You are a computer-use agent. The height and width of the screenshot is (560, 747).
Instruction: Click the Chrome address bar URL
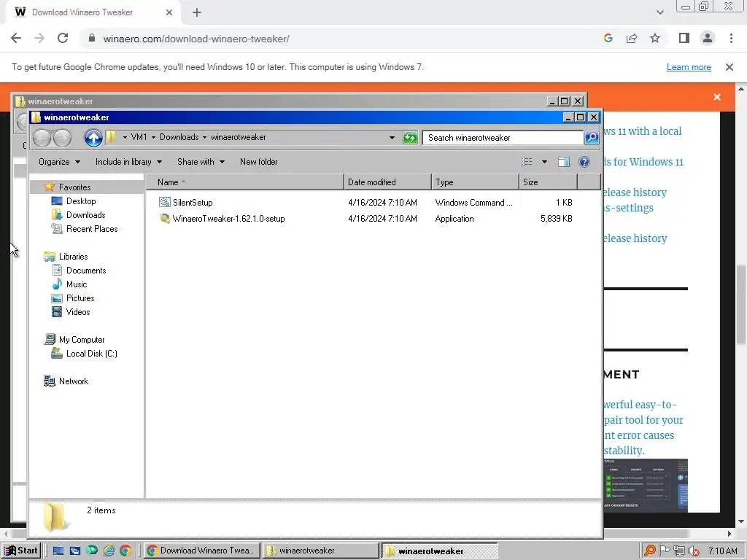(196, 39)
